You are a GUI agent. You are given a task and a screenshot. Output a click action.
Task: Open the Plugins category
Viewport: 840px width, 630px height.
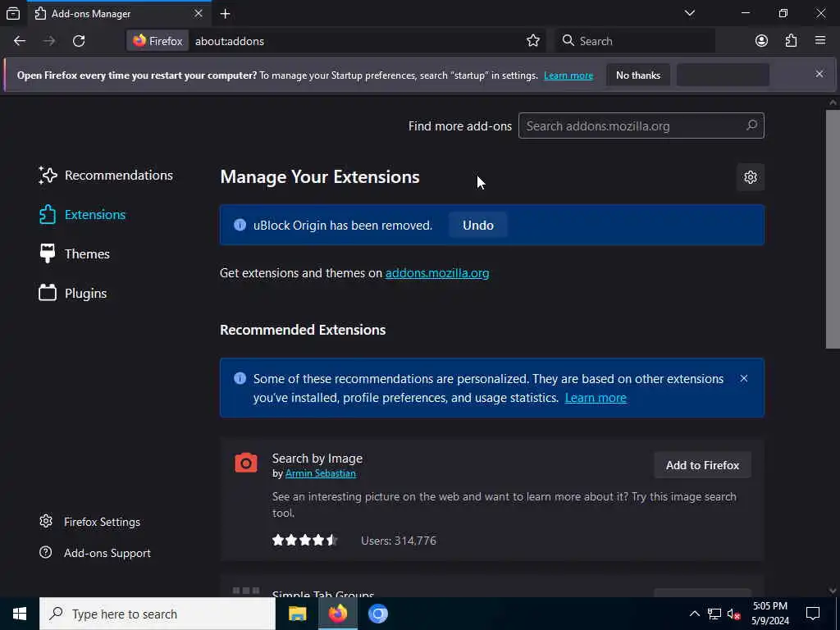(x=73, y=293)
